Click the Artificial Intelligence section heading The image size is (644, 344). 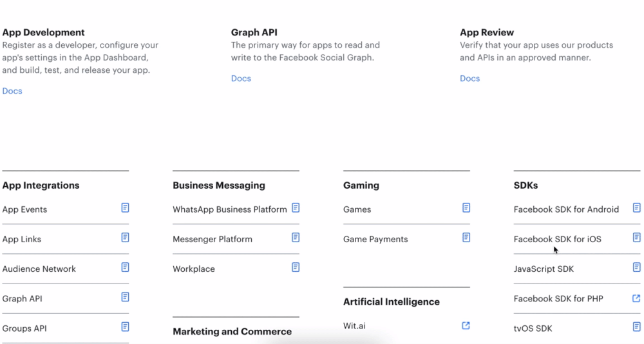point(391,301)
